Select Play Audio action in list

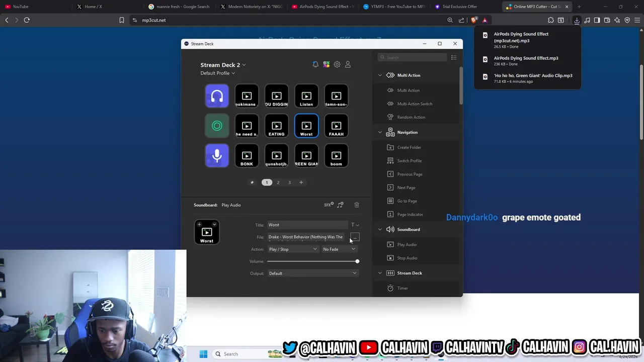tap(407, 244)
